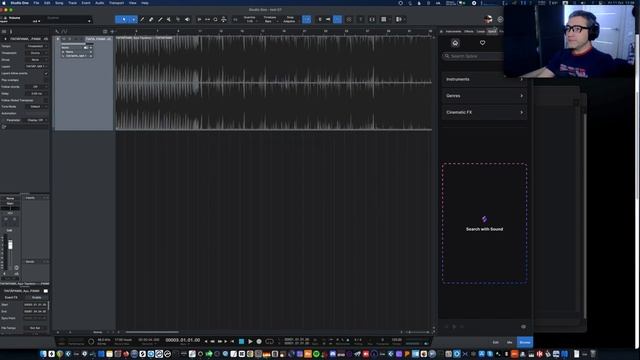This screenshot has width=640, height=360.
Task: Switch to the Effects browser tab
Action: click(469, 31)
